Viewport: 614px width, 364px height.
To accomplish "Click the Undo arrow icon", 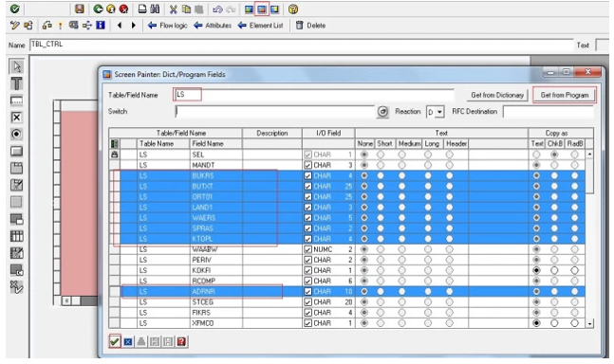I will coord(217,9).
